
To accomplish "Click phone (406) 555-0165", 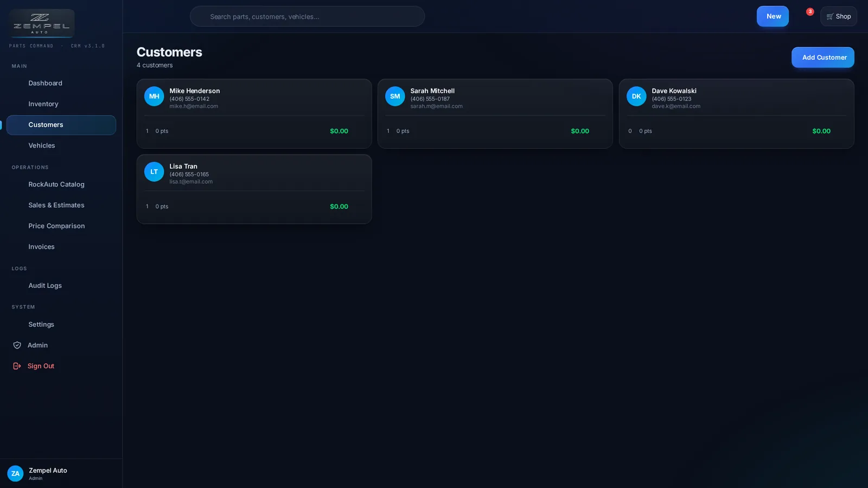I will point(189,174).
